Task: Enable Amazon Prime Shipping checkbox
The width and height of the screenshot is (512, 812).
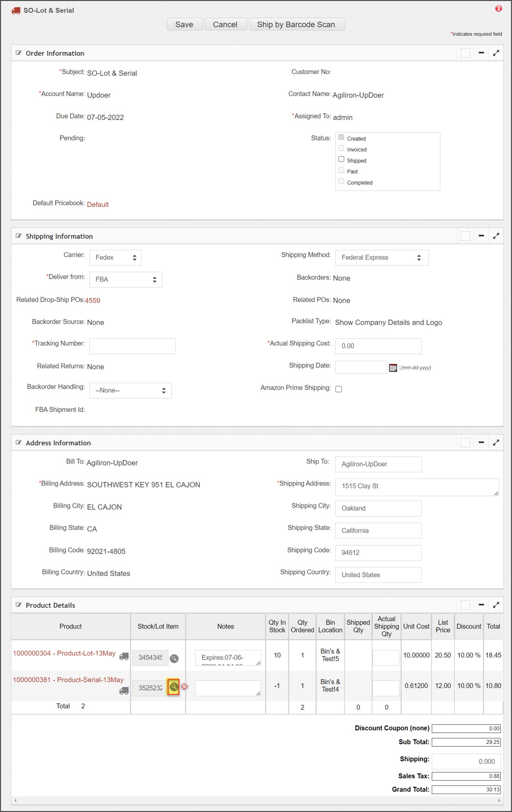Action: (338, 389)
